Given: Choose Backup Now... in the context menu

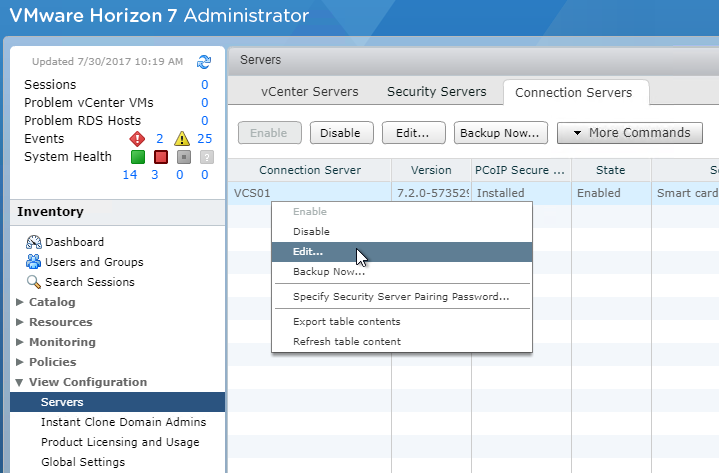Looking at the screenshot, I should pyautogui.click(x=402, y=271).
